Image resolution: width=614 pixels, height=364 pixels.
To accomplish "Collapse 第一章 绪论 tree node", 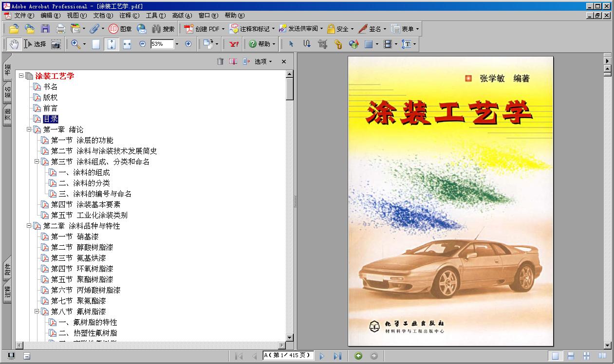I will click(x=29, y=129).
